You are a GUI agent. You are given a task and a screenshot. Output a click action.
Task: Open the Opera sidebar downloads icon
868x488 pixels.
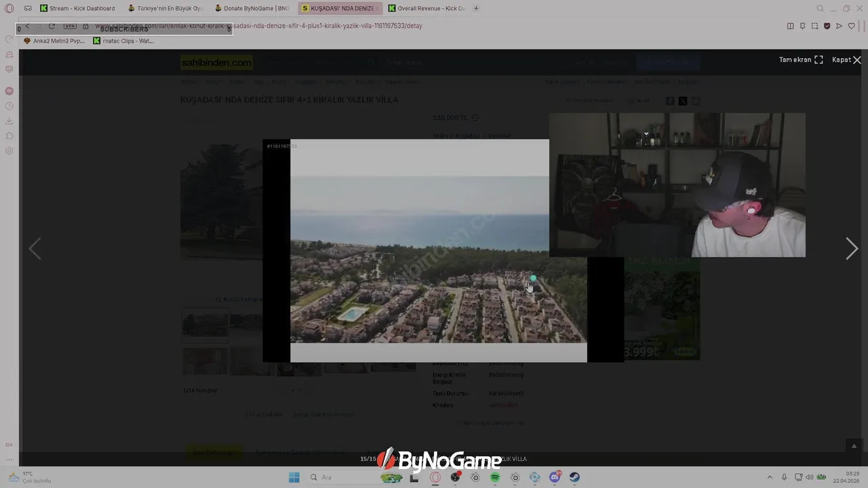click(9, 121)
